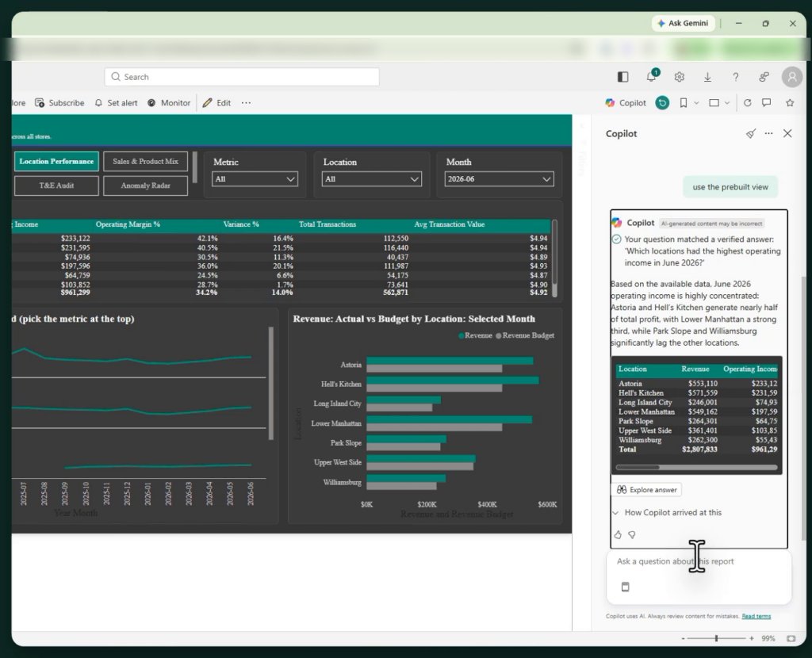
Task: Click the Avg Transaction Value column header
Action: click(x=450, y=224)
